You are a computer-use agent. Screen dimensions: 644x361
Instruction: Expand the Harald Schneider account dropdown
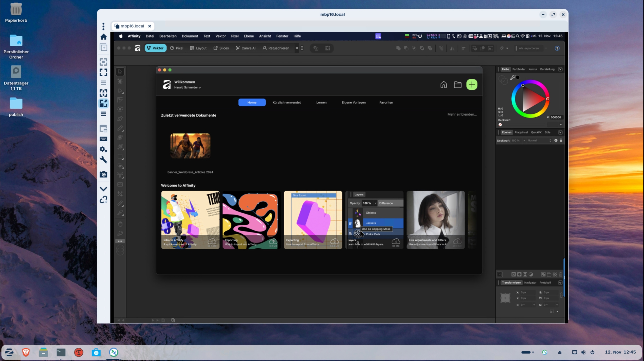[x=187, y=87]
